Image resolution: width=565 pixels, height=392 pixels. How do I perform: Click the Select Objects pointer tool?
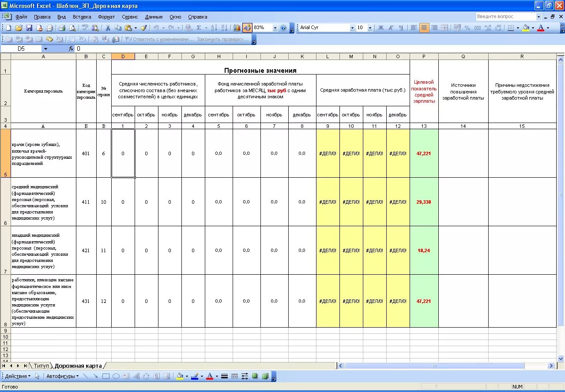pos(38,376)
